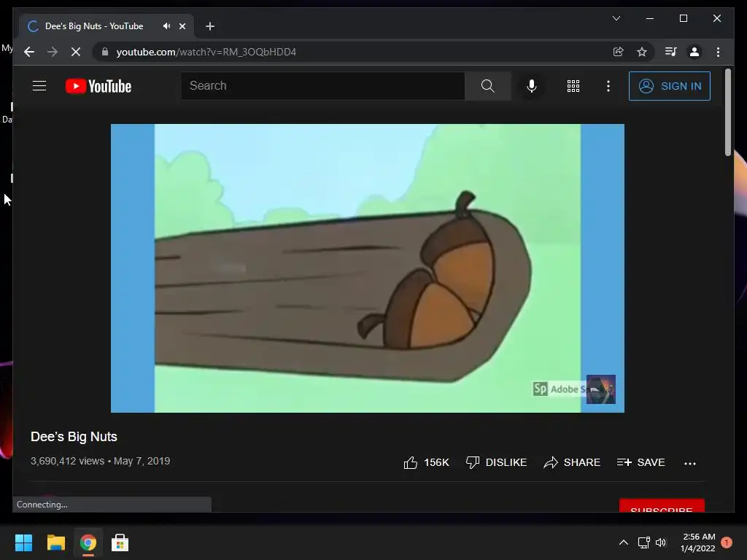The image size is (747, 560).
Task: Click the DISLIKE button
Action: 496,462
